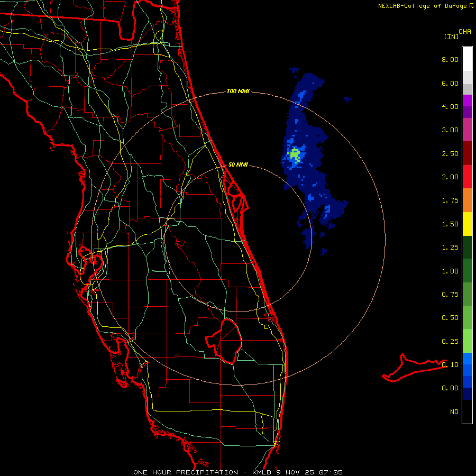The width and height of the screenshot is (476, 476).
Task: Click the [IN] units label
Action: click(x=451, y=36)
